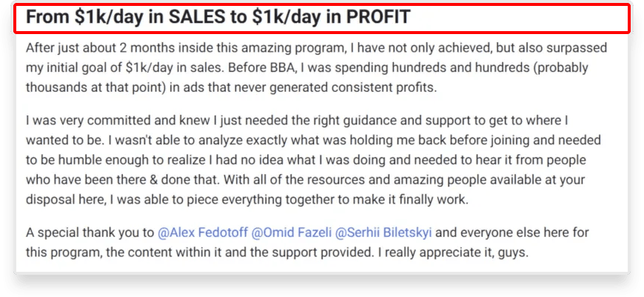
Task: Click the closing paragraph starting 'A special thank you'
Action: tap(307, 242)
